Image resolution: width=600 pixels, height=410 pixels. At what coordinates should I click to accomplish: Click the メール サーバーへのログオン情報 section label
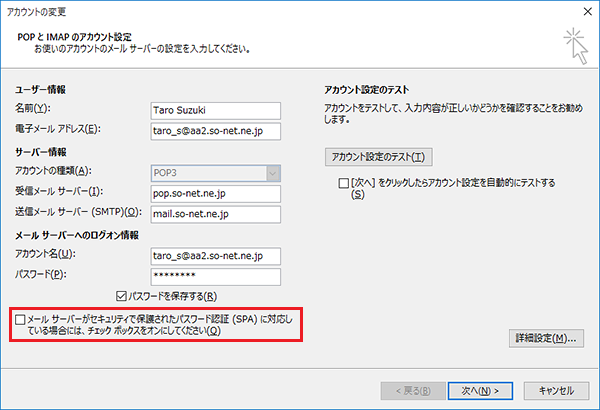(x=78, y=234)
